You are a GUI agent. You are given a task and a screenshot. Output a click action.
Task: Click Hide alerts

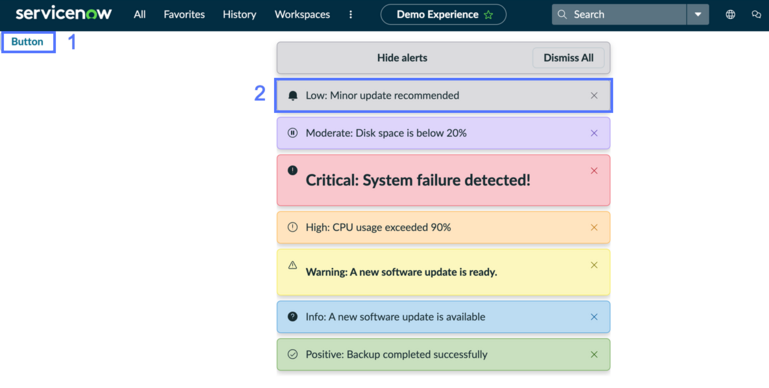(402, 57)
